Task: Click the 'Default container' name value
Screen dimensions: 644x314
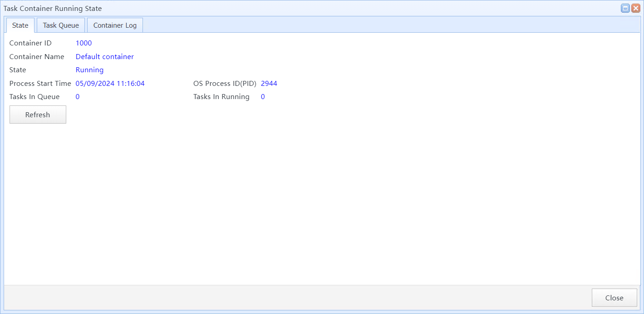Action: 104,57
